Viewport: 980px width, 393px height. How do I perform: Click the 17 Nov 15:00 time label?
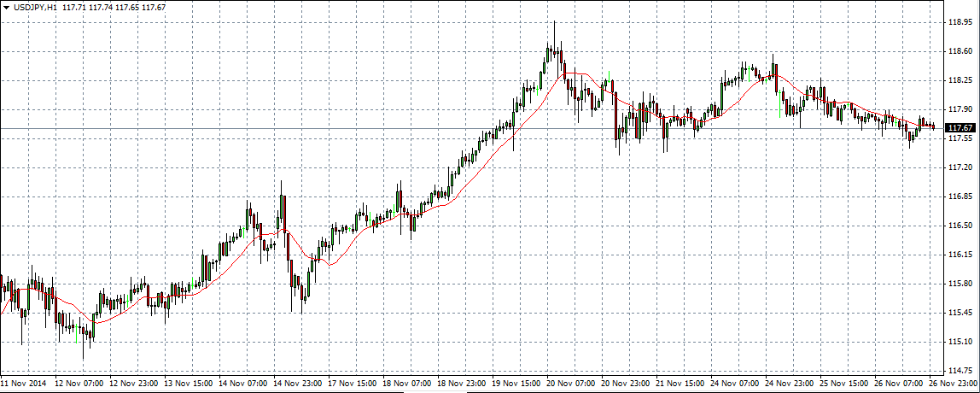click(354, 384)
